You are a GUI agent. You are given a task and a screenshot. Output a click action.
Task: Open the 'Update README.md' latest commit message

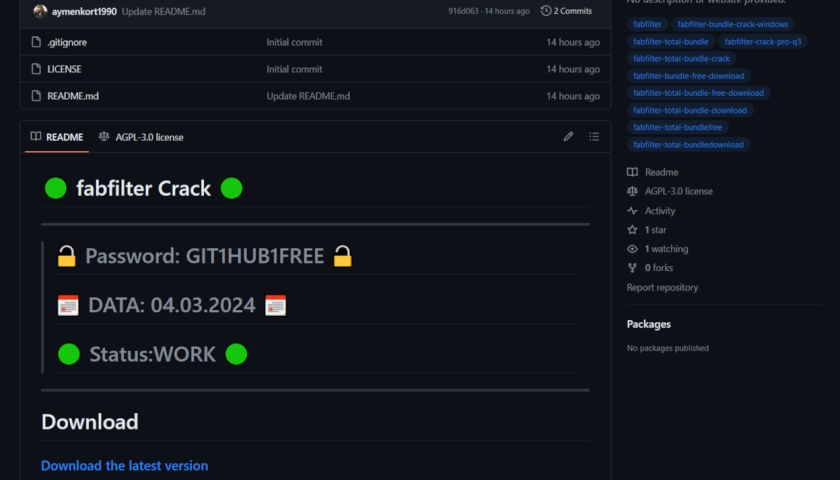[x=163, y=11]
